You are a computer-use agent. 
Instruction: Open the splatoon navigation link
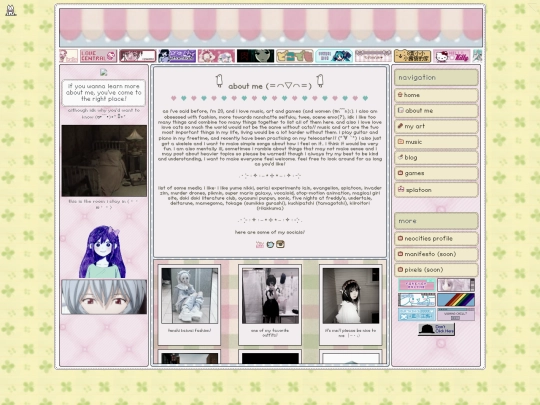pyautogui.click(x=436, y=190)
